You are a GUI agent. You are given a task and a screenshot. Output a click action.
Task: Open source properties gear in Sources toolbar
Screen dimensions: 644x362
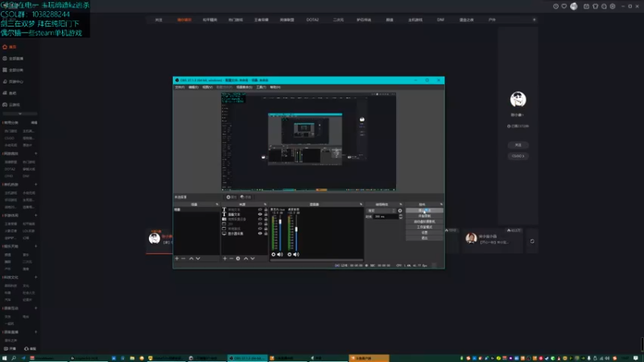pyautogui.click(x=238, y=258)
